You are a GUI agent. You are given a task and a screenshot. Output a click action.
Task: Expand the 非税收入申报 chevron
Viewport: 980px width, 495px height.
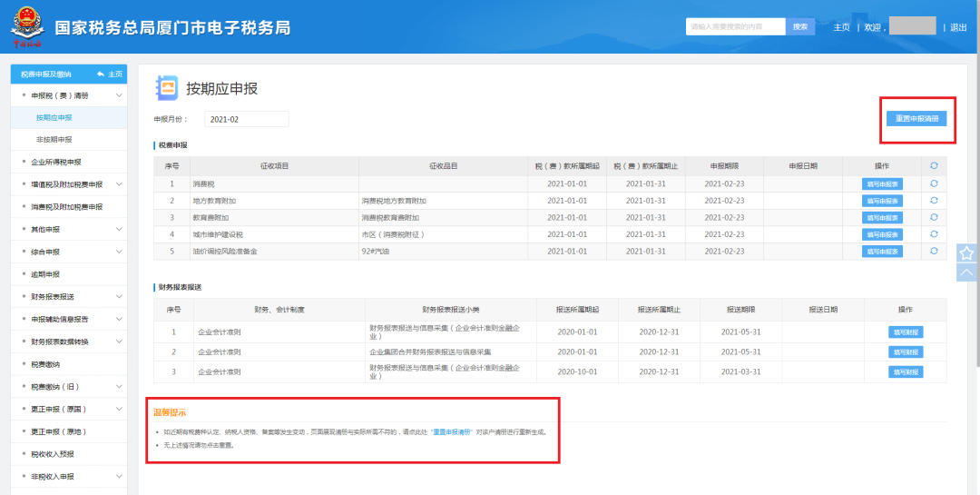119,477
